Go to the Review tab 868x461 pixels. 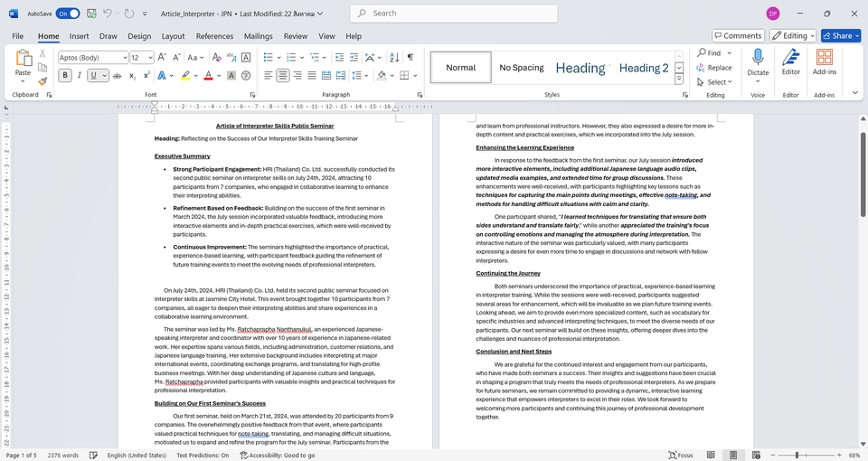(x=295, y=36)
